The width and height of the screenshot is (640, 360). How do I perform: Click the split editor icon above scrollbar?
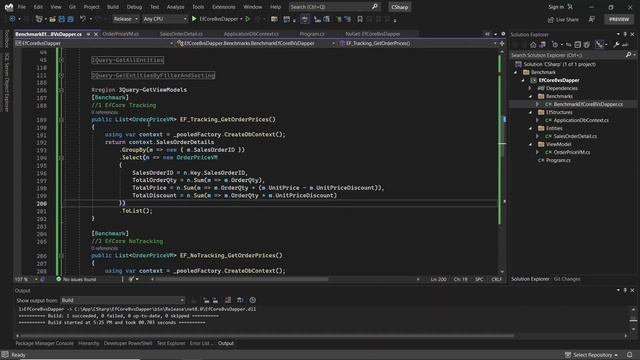point(502,43)
